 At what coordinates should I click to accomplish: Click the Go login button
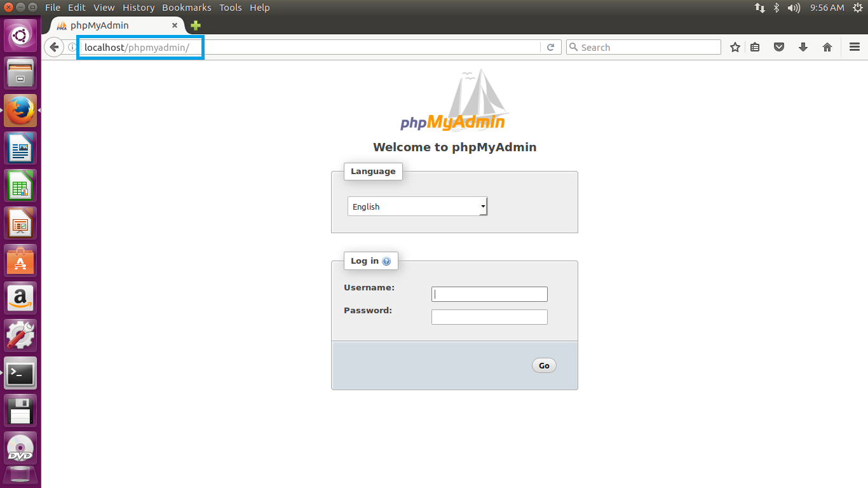(544, 365)
